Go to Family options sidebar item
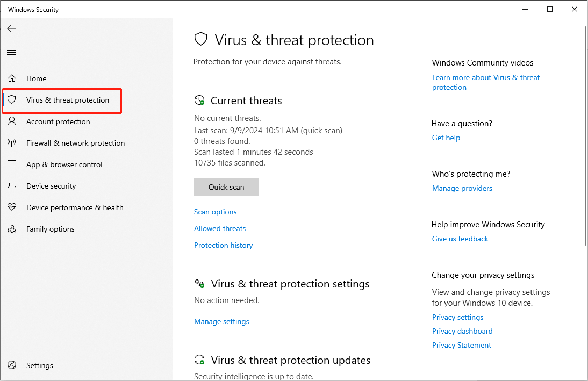The width and height of the screenshot is (588, 381). (x=50, y=229)
